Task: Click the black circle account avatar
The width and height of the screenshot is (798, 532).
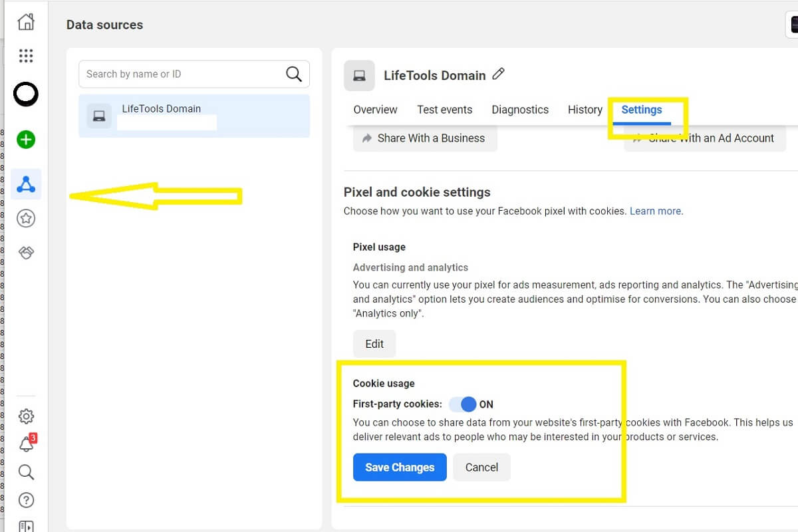Action: pyautogui.click(x=26, y=95)
